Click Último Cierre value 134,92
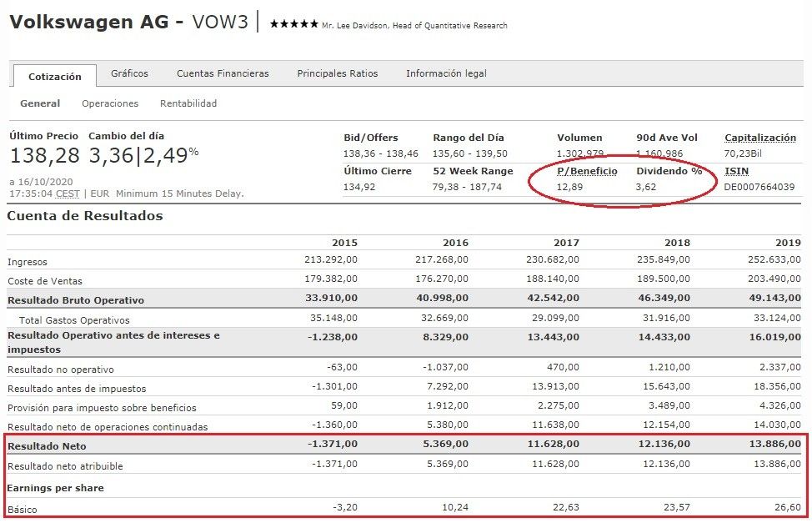Screen dimensions: 812x528 tap(358, 187)
